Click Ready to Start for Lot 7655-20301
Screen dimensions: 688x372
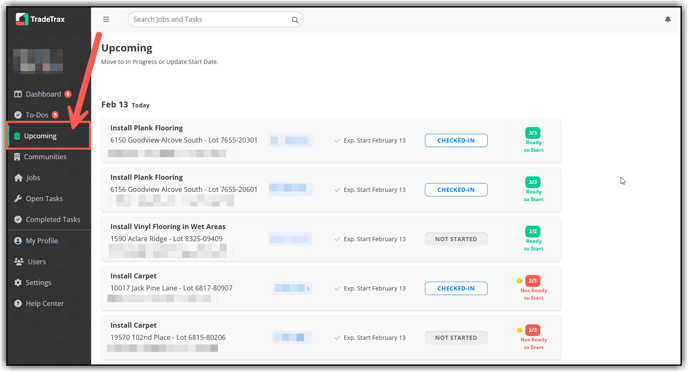534,147
